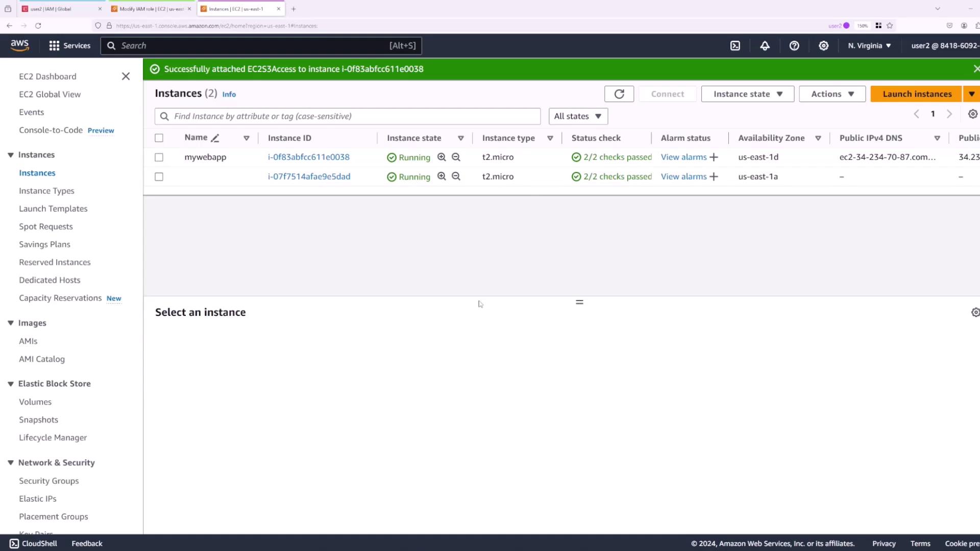Click the Find Instance search field
This screenshot has height=551, width=980.
(347, 116)
